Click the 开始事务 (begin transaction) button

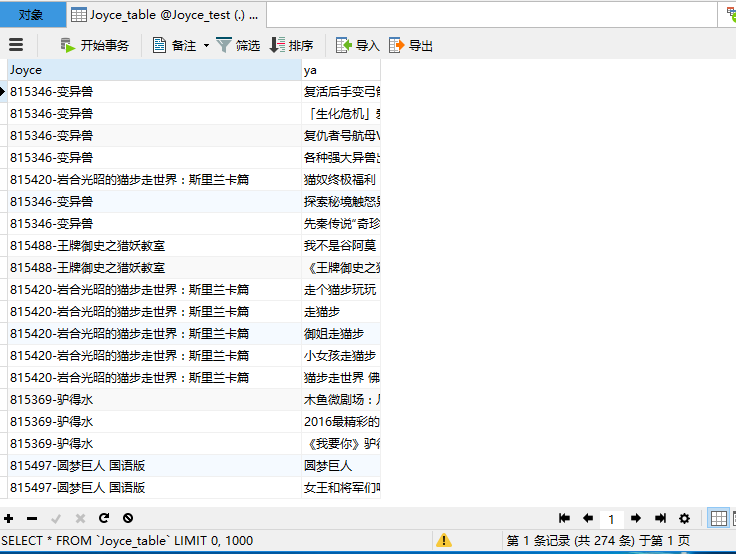[x=94, y=45]
